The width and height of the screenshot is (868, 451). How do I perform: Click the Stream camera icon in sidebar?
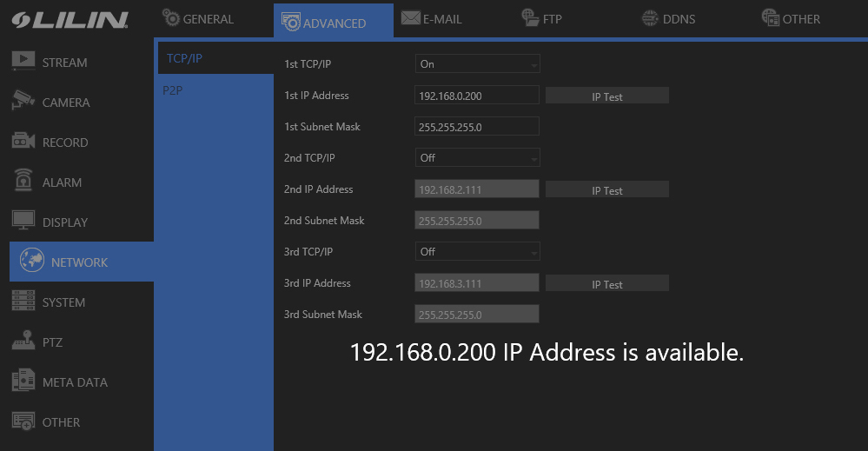23,62
